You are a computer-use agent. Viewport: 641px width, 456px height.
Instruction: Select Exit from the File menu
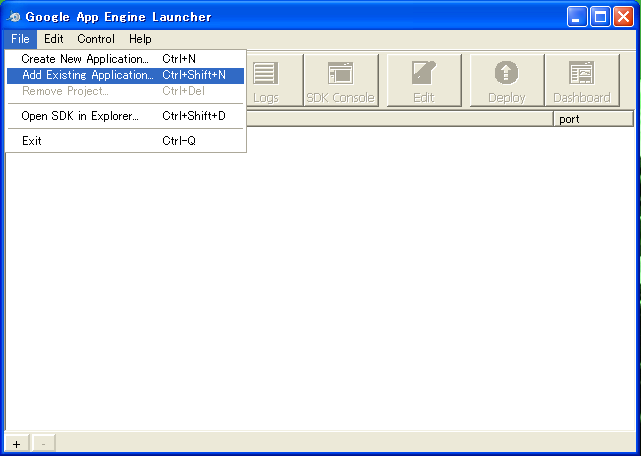click(x=126, y=141)
